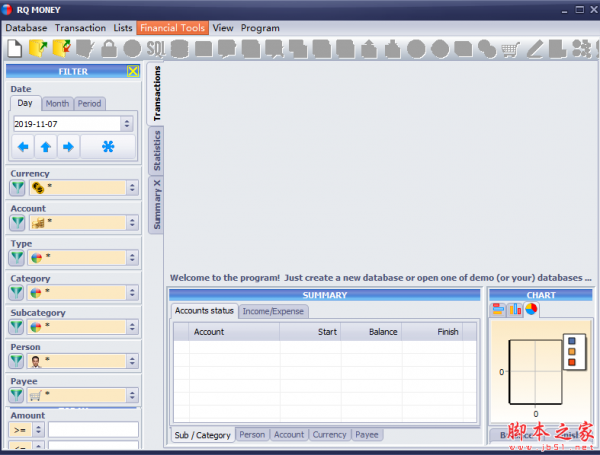600x455 pixels.
Task: Toggle the Type filter funnel
Action: click(17, 258)
